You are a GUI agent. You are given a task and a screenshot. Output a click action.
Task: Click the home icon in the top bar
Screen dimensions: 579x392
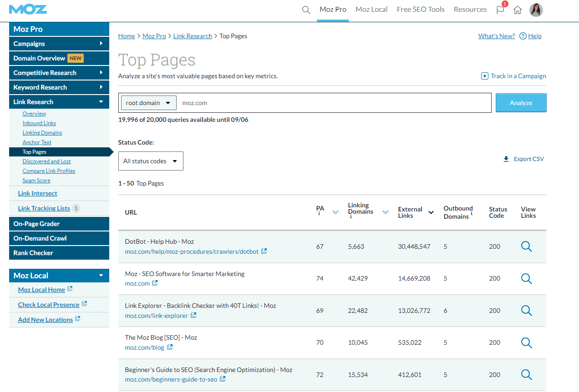pos(518,10)
